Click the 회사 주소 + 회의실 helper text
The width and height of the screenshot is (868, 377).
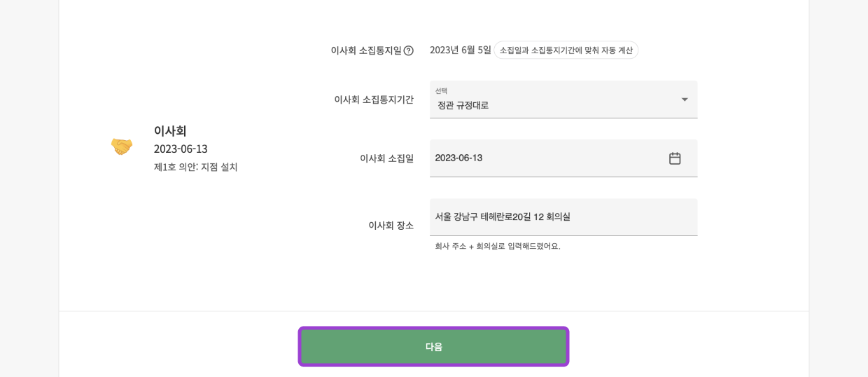coord(498,246)
